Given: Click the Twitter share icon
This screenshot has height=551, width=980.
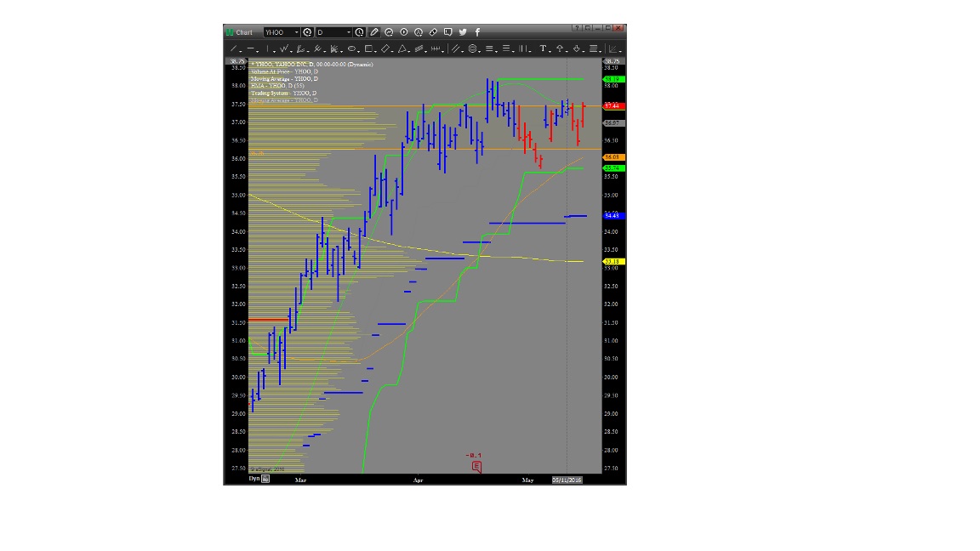Looking at the screenshot, I should [463, 32].
